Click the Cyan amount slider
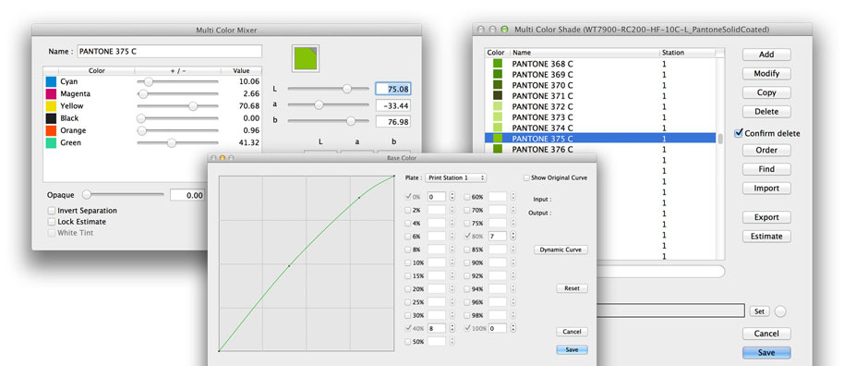This screenshot has height=366, width=868. pos(177,81)
